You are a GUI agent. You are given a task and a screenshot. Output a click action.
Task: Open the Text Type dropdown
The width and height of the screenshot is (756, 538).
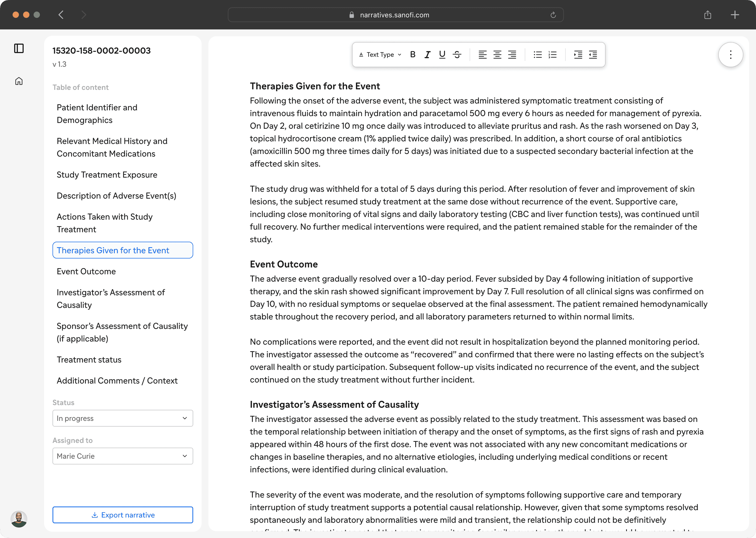(x=380, y=55)
